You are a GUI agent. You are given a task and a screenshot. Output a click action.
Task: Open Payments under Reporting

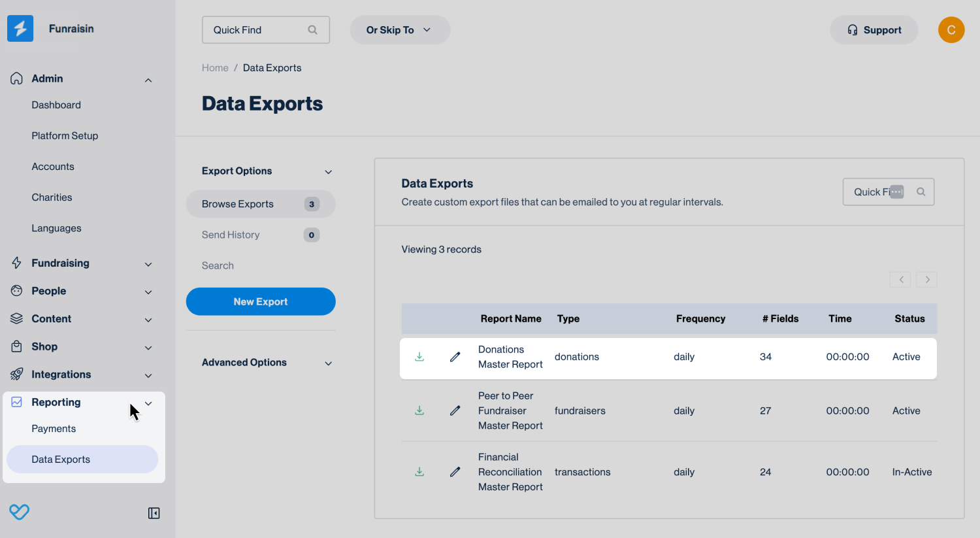pyautogui.click(x=54, y=428)
